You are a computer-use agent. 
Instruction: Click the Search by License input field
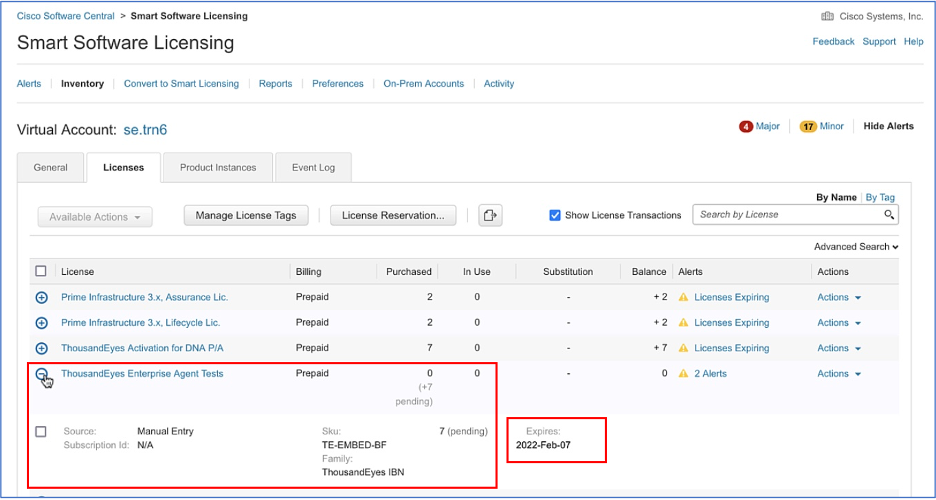pyautogui.click(x=787, y=215)
